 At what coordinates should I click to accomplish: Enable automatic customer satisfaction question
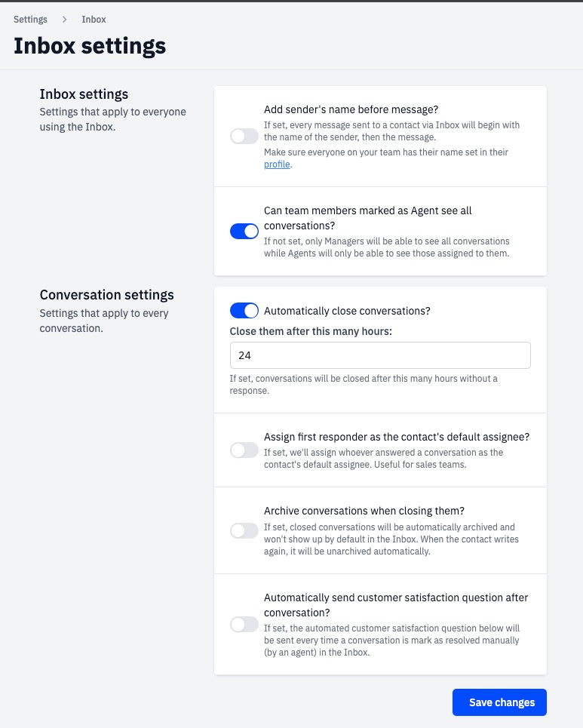click(244, 625)
